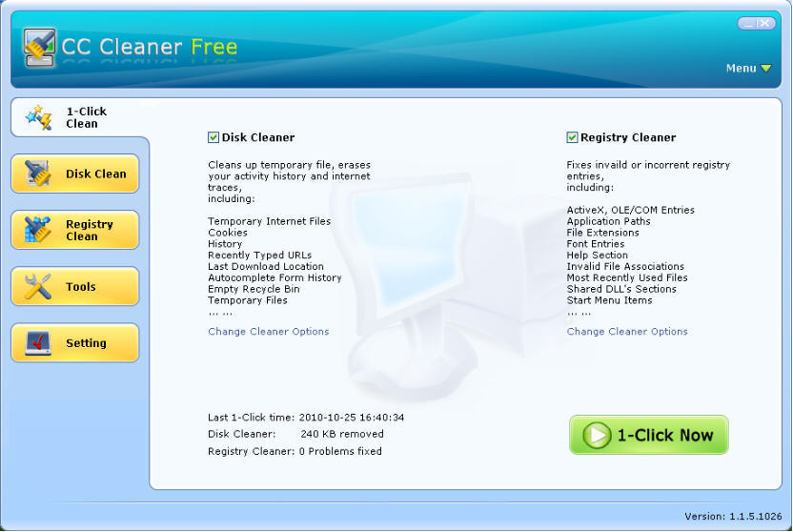Click the Last Download Location entry
The width and height of the screenshot is (793, 532).
266,267
